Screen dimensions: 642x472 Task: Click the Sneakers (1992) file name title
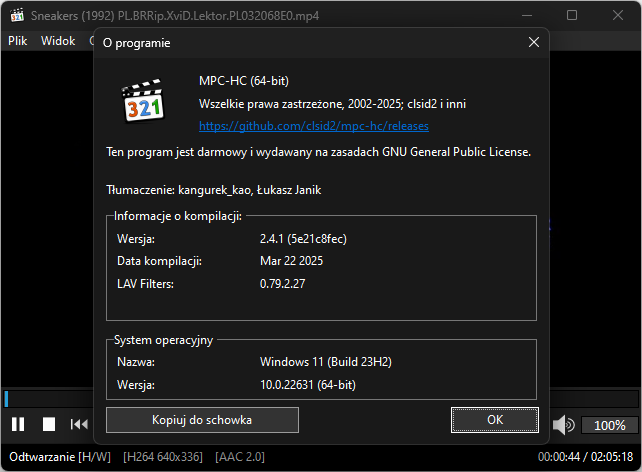[175, 16]
